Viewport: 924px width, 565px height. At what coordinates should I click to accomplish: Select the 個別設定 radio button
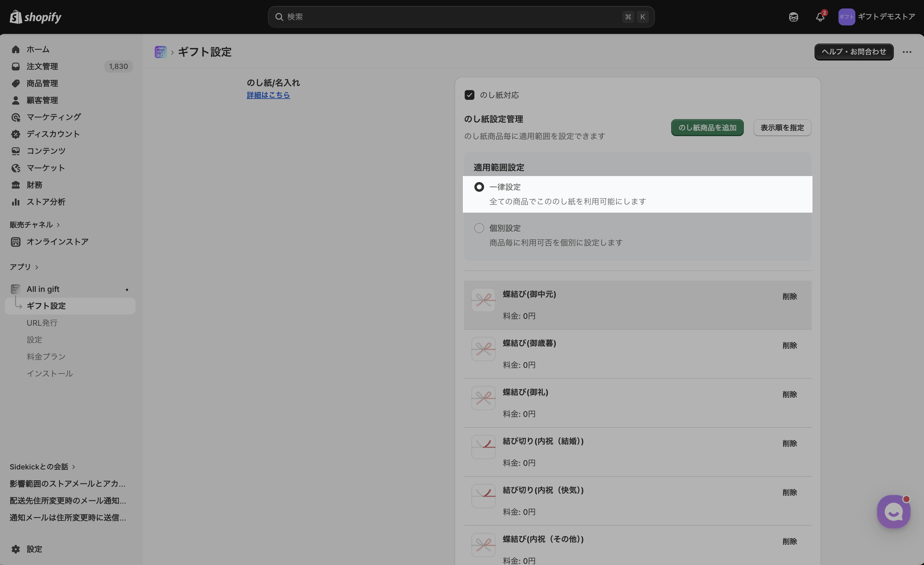pyautogui.click(x=479, y=228)
